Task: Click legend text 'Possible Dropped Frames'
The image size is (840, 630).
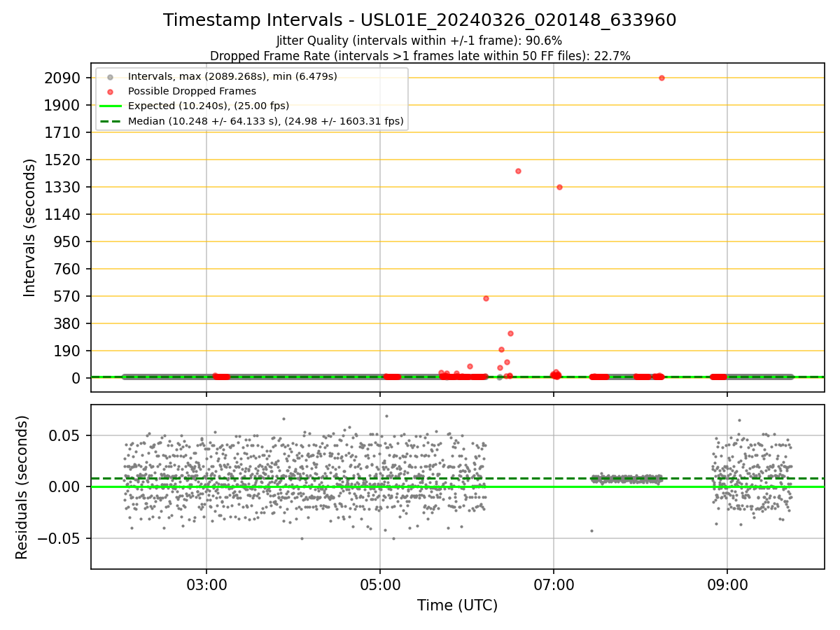Action: click(x=192, y=91)
